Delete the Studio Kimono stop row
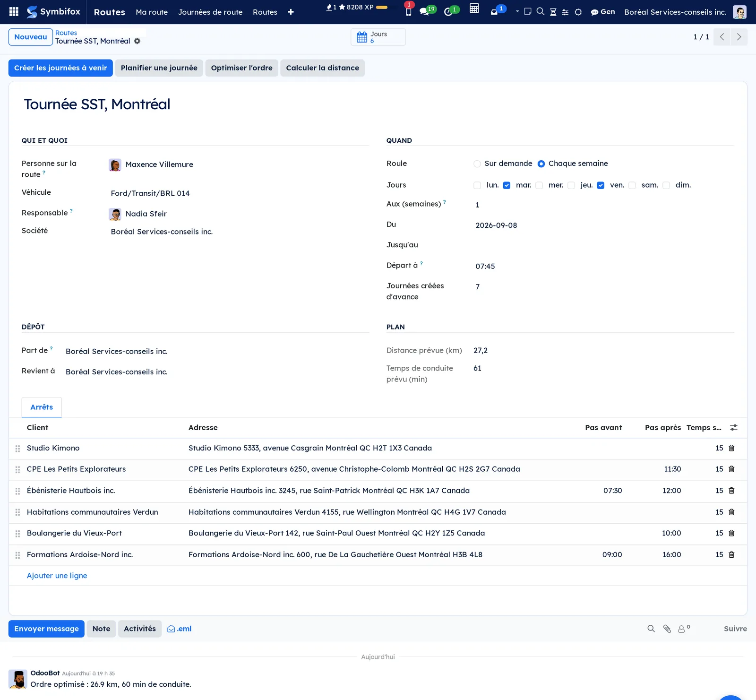This screenshot has height=700, width=756. tap(731, 448)
